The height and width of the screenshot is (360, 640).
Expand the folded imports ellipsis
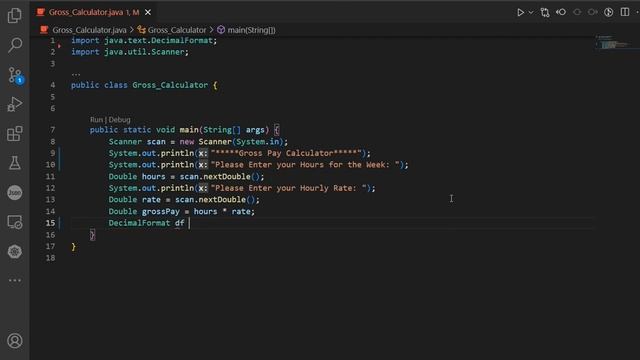(76, 74)
